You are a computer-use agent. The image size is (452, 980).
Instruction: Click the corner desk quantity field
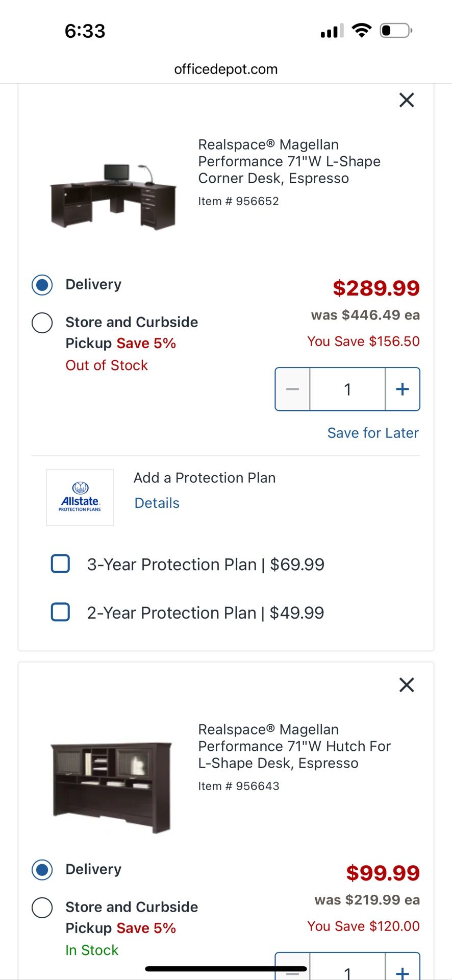pyautogui.click(x=347, y=389)
